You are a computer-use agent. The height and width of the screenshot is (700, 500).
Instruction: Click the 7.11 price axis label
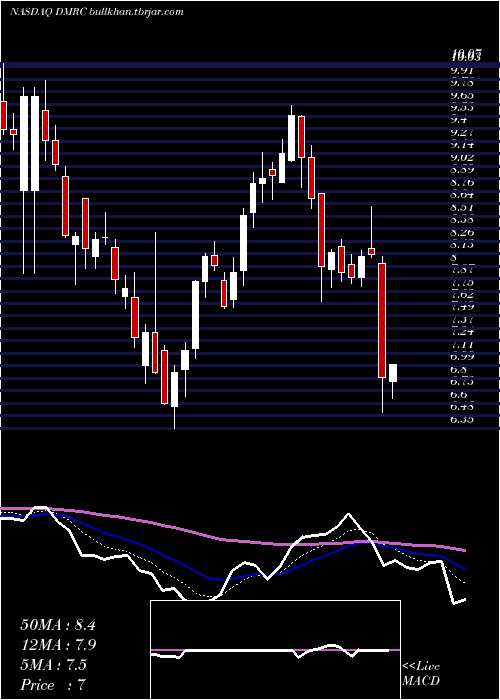click(462, 345)
